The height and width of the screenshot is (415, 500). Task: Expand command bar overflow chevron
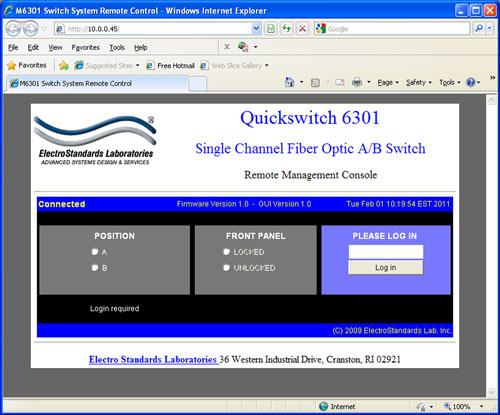(492, 78)
